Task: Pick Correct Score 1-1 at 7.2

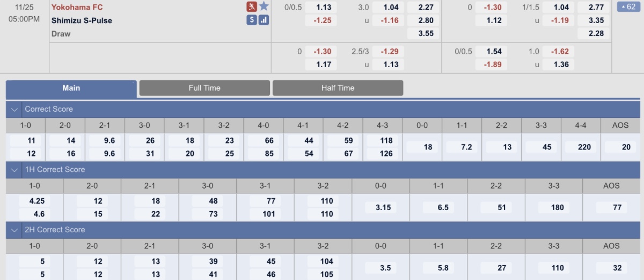Action: pyautogui.click(x=462, y=147)
